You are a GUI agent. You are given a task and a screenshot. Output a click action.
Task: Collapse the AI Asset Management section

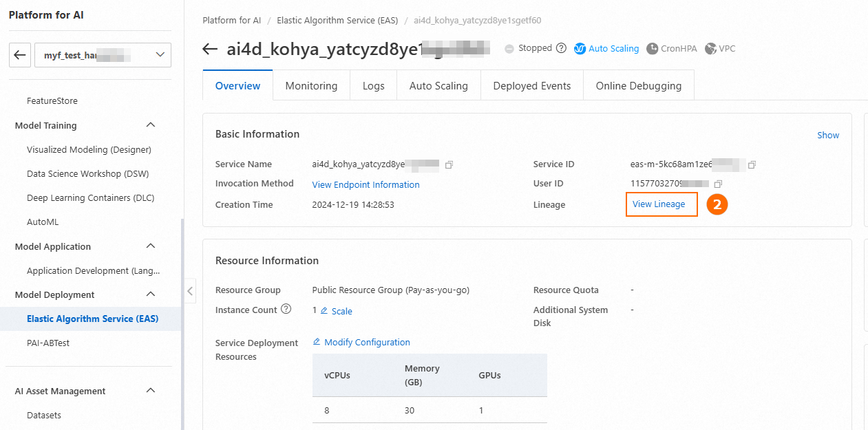click(x=151, y=391)
